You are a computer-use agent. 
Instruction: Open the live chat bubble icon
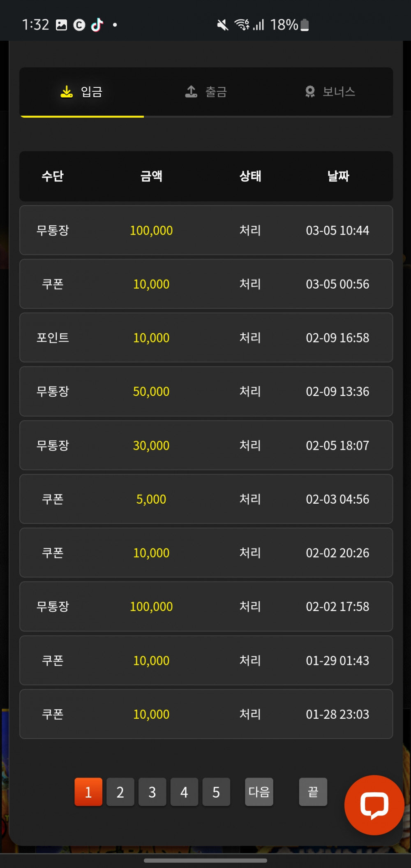tap(374, 805)
